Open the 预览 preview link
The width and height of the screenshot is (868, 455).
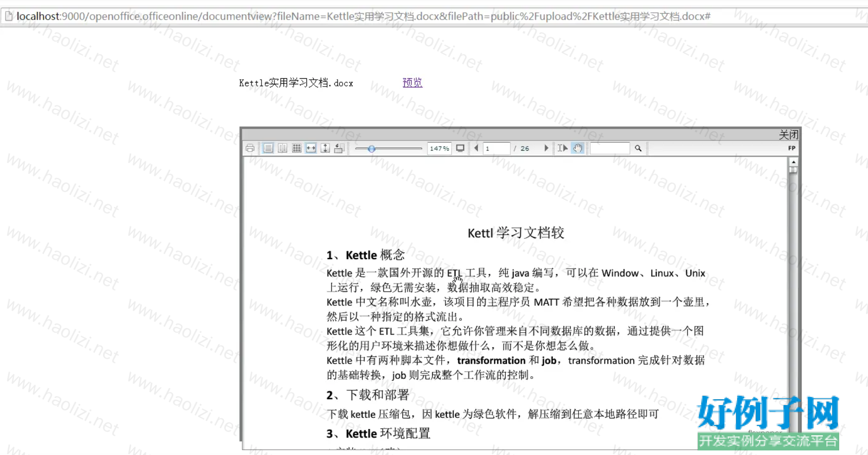(412, 83)
